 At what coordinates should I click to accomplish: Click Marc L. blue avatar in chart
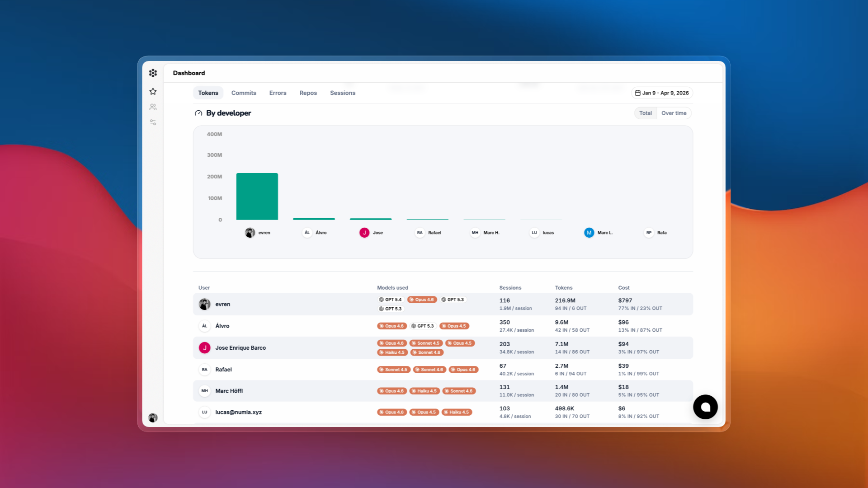coord(589,233)
